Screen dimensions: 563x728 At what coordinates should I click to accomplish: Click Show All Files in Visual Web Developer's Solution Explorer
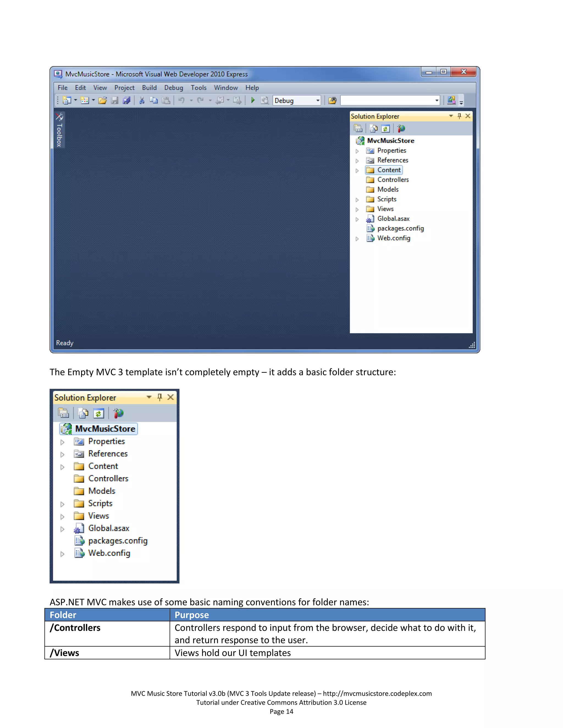[373, 128]
